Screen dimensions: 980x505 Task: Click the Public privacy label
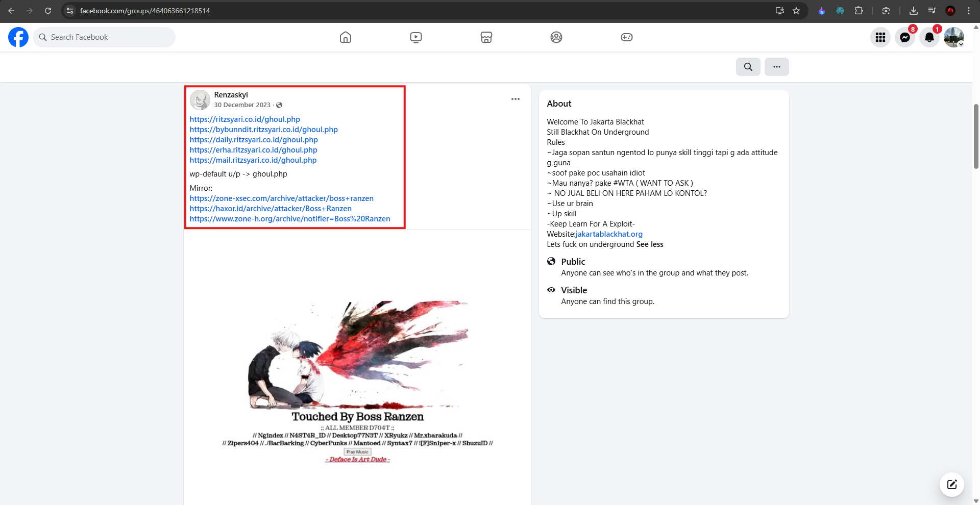573,262
